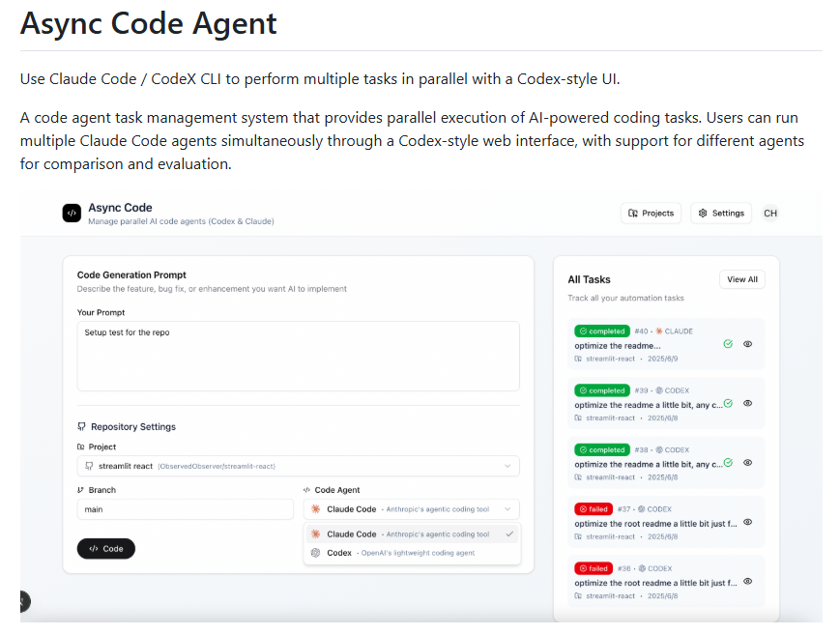Click the green success check on task #40

point(728,344)
